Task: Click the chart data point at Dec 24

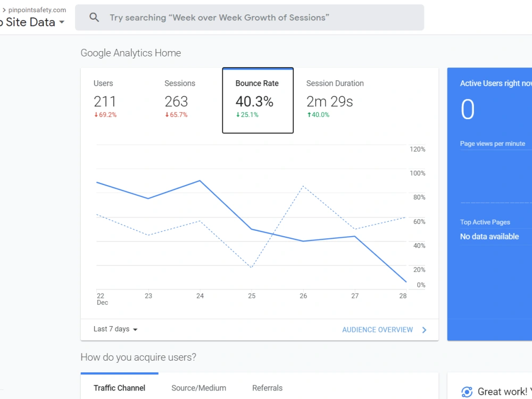Action: (200, 181)
